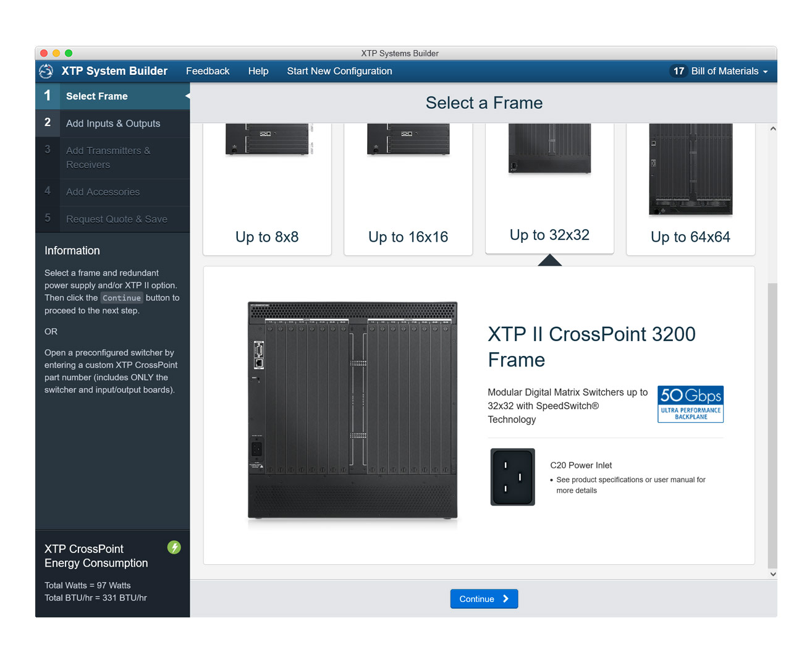Screen dimensions: 812x665
Task: Click the C20 Power Inlet image
Action: (512, 477)
